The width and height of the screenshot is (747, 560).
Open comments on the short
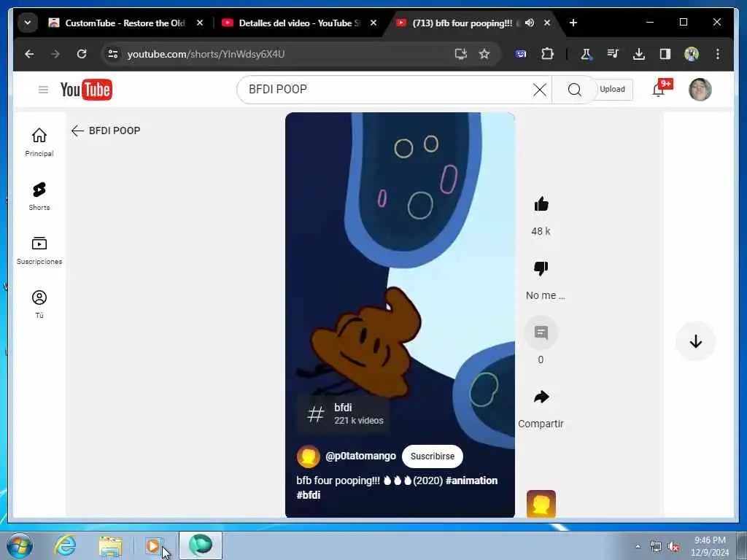pos(541,332)
